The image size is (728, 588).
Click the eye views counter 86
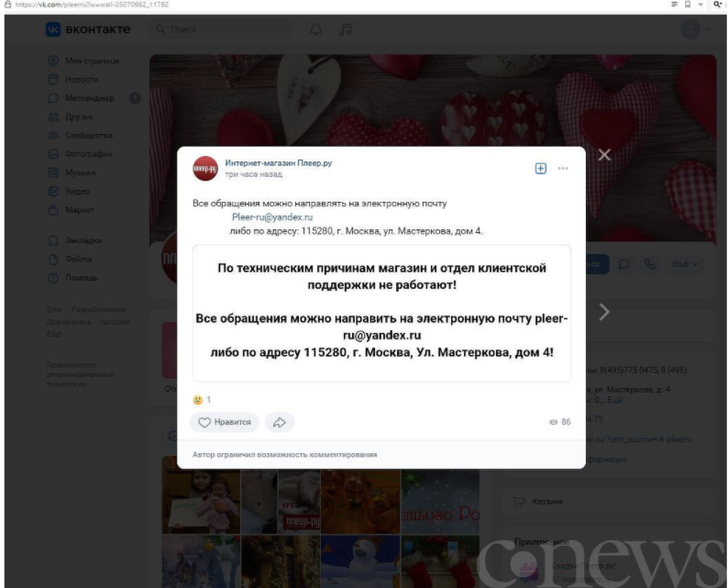click(x=560, y=422)
